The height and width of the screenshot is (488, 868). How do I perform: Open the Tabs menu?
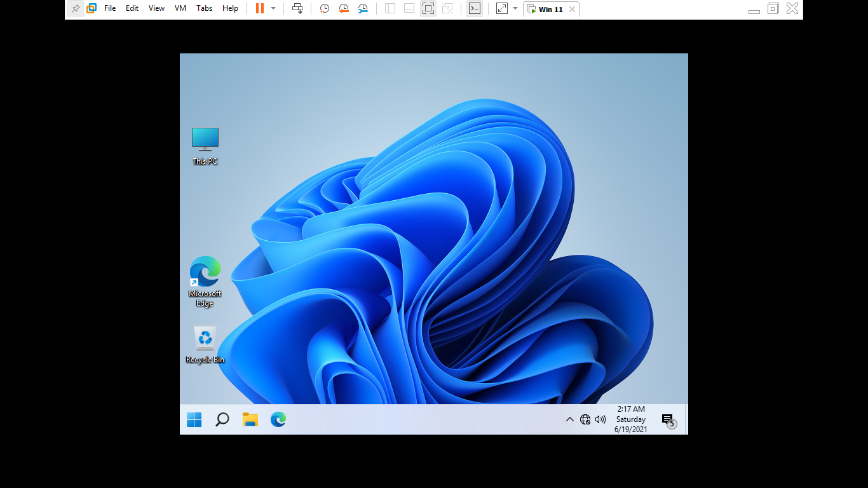(205, 9)
